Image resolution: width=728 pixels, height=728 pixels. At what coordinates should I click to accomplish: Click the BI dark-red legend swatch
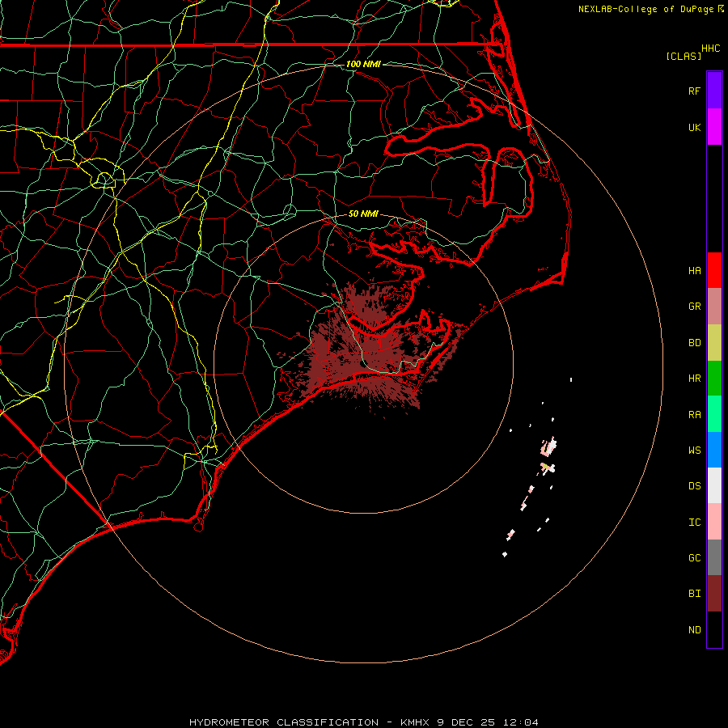pos(714,594)
